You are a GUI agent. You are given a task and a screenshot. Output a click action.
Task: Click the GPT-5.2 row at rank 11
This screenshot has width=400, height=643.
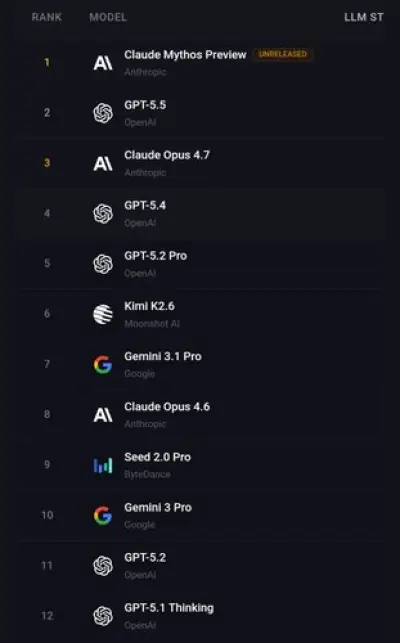coord(201,566)
